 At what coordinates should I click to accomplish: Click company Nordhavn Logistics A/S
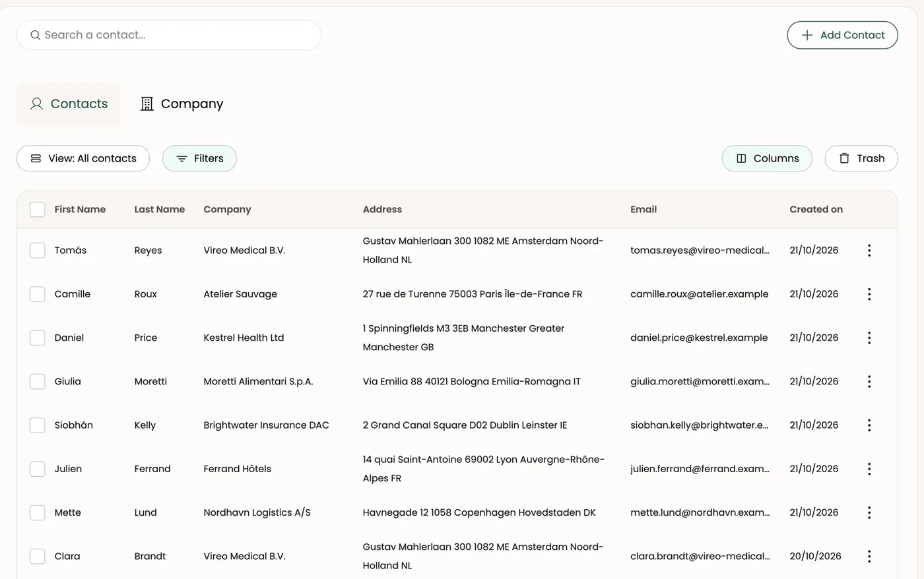pyautogui.click(x=257, y=512)
